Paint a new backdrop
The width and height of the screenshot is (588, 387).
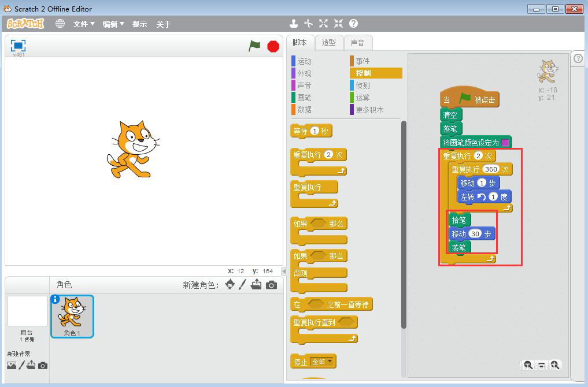22,365
